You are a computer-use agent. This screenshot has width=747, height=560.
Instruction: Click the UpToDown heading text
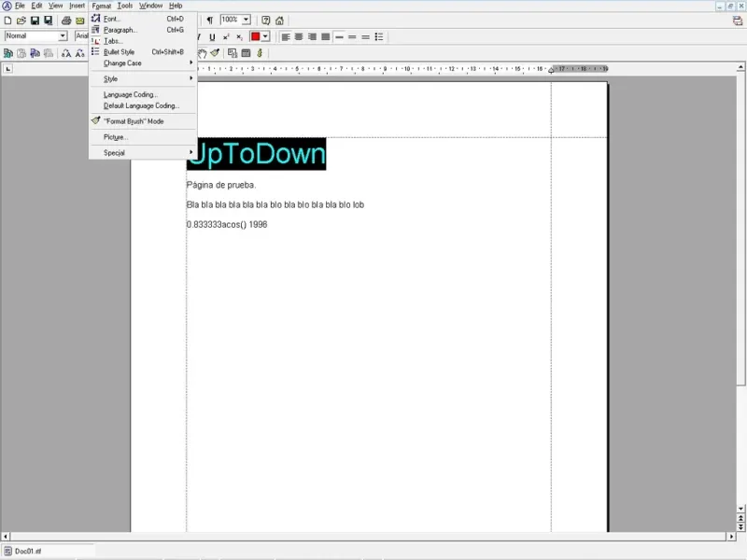coord(256,154)
